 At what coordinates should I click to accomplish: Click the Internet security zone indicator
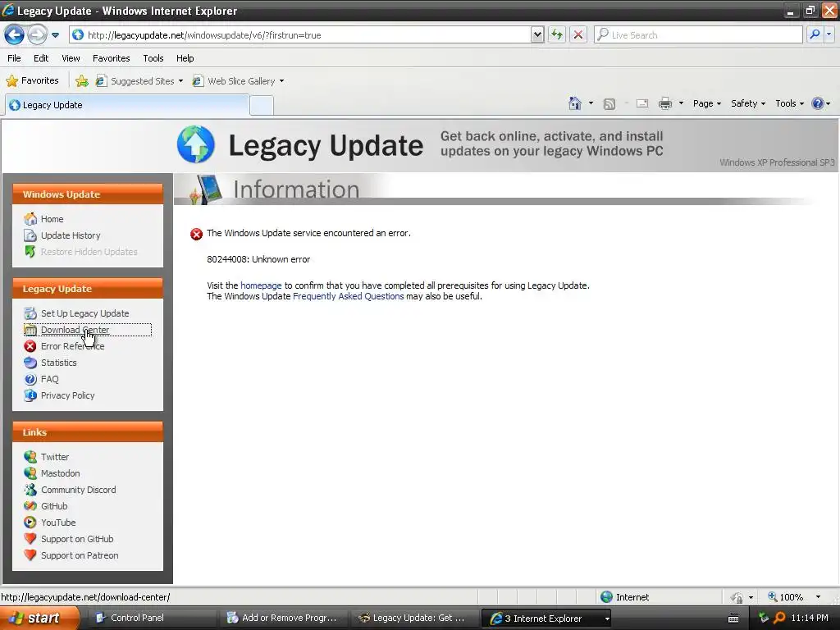pos(624,597)
